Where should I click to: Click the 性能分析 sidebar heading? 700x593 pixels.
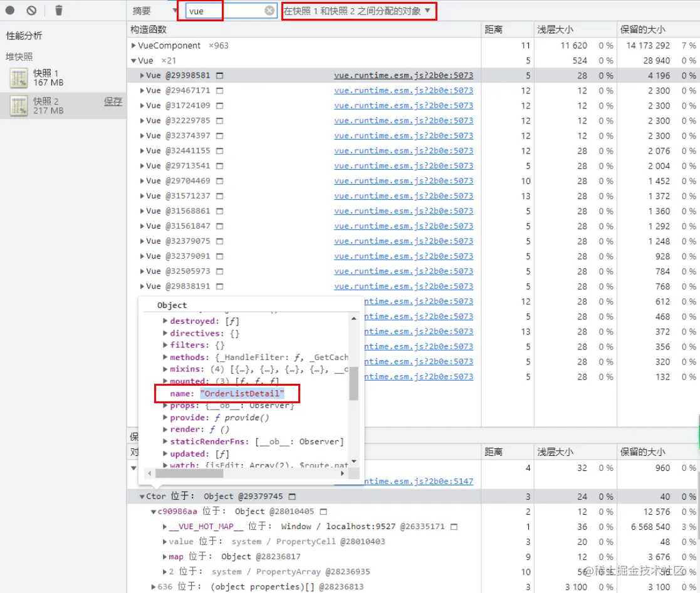coord(24,36)
